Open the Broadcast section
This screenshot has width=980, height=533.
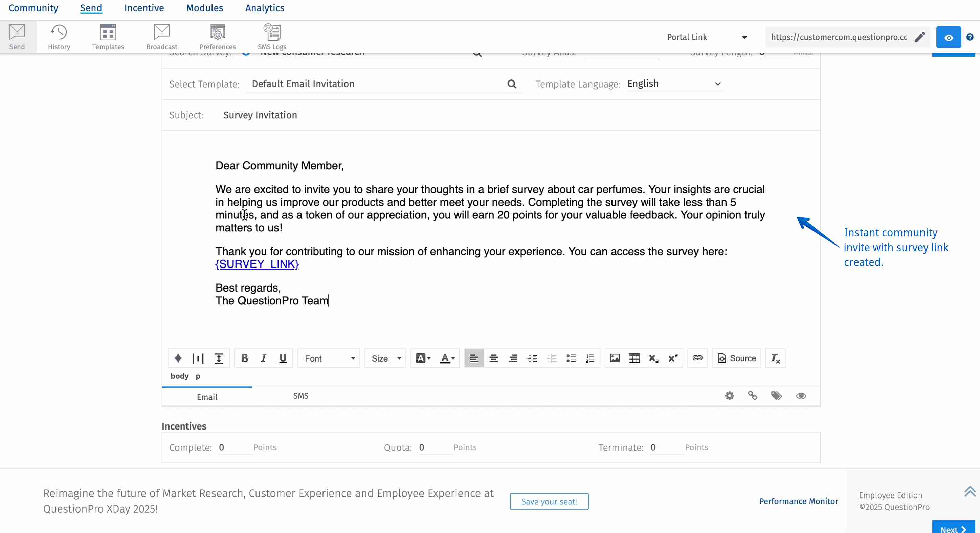click(x=161, y=37)
